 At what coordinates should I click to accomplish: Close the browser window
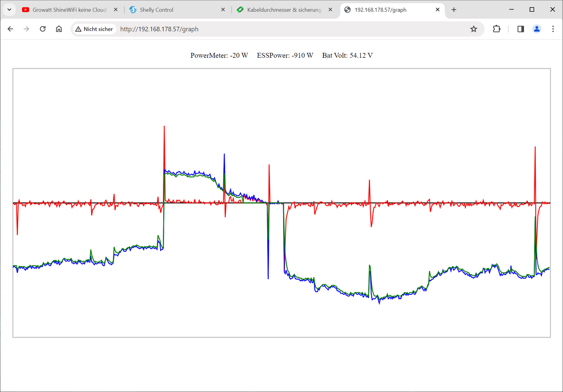pos(552,10)
